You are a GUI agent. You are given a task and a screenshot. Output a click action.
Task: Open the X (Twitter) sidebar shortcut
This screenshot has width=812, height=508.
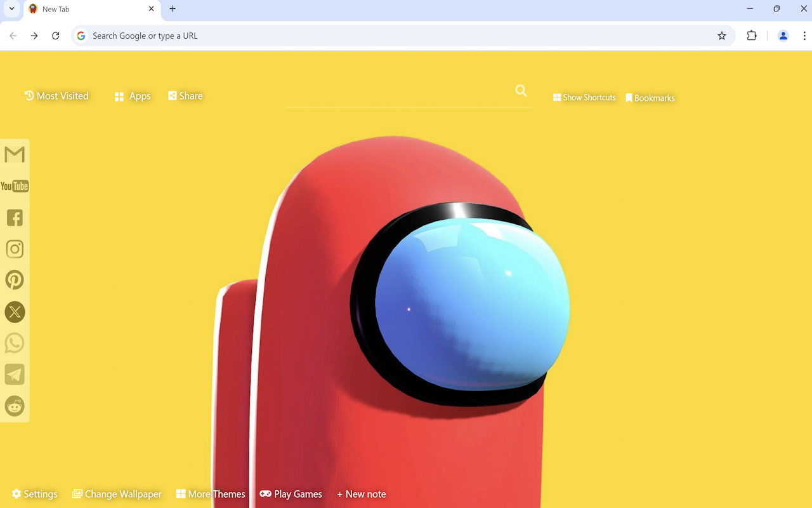(x=15, y=312)
